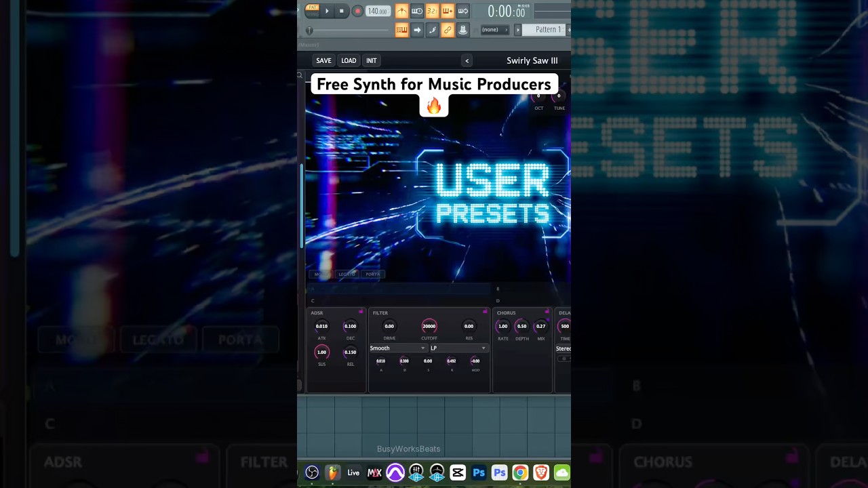
Task: Open the (none) snap selector dropdown
Action: pos(495,30)
